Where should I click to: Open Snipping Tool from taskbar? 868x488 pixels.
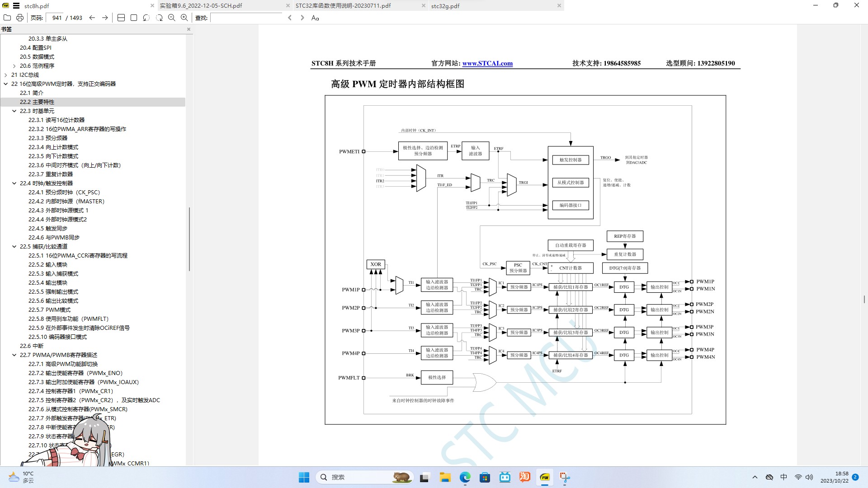coord(565,477)
